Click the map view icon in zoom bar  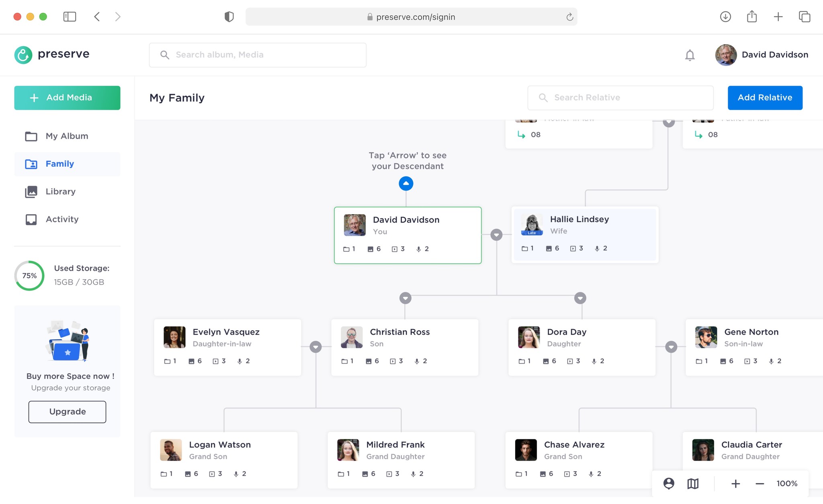693,483
